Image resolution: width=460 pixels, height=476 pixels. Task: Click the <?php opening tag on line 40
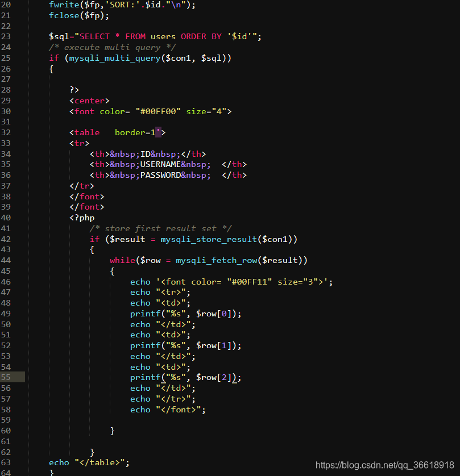(x=82, y=218)
